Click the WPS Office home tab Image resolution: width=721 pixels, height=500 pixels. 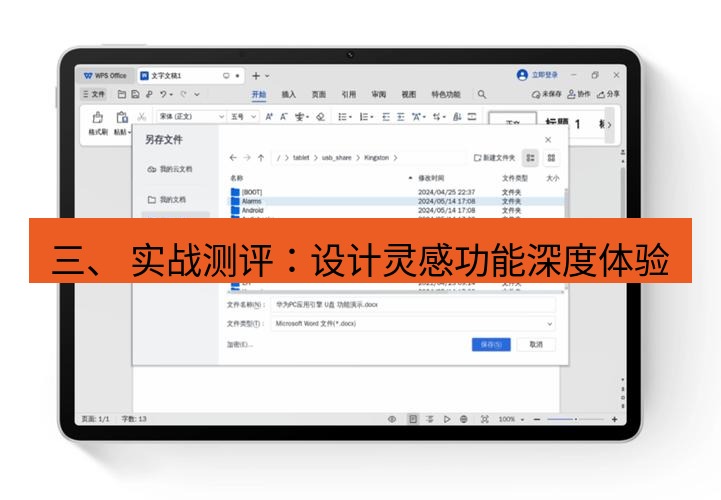point(105,75)
